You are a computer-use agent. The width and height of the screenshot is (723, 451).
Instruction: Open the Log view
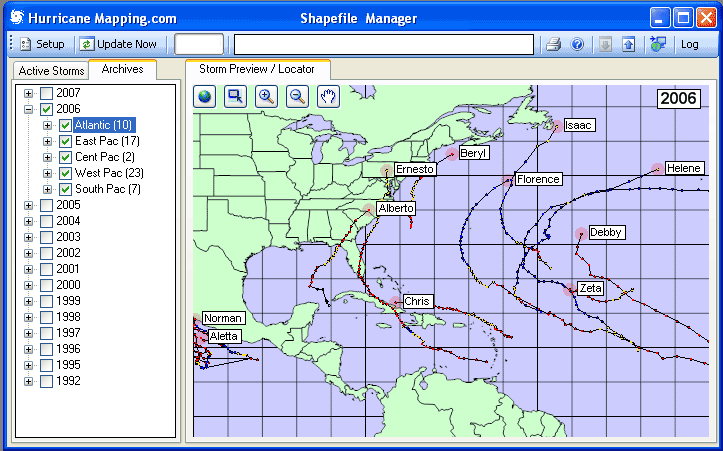(689, 44)
